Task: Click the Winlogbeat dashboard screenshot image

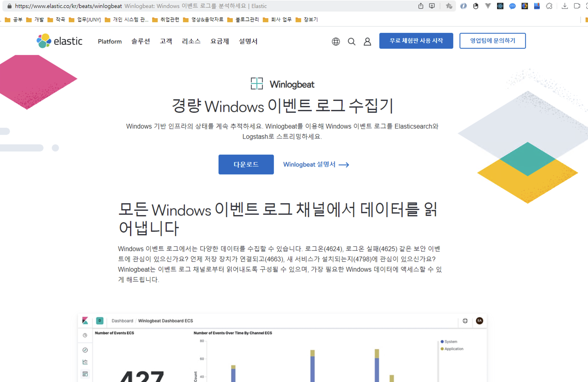Action: 282,348
